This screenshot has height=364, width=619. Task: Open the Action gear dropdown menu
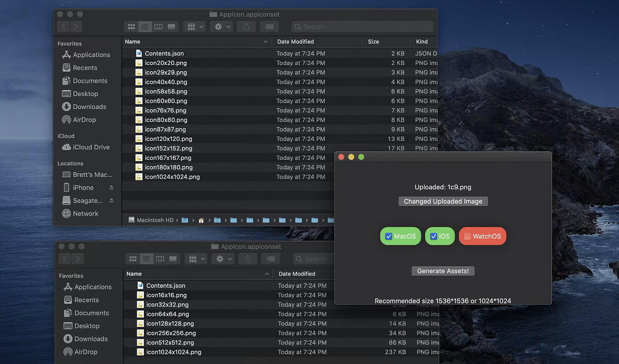point(221,26)
